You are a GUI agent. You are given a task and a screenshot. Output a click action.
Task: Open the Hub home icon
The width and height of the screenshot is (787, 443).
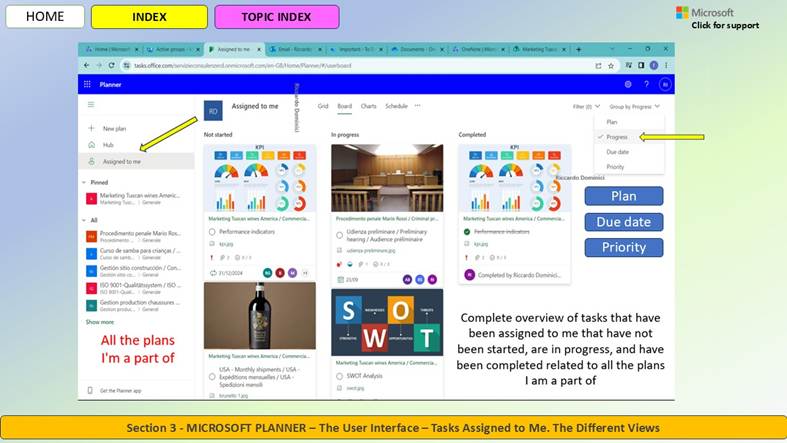coord(91,144)
